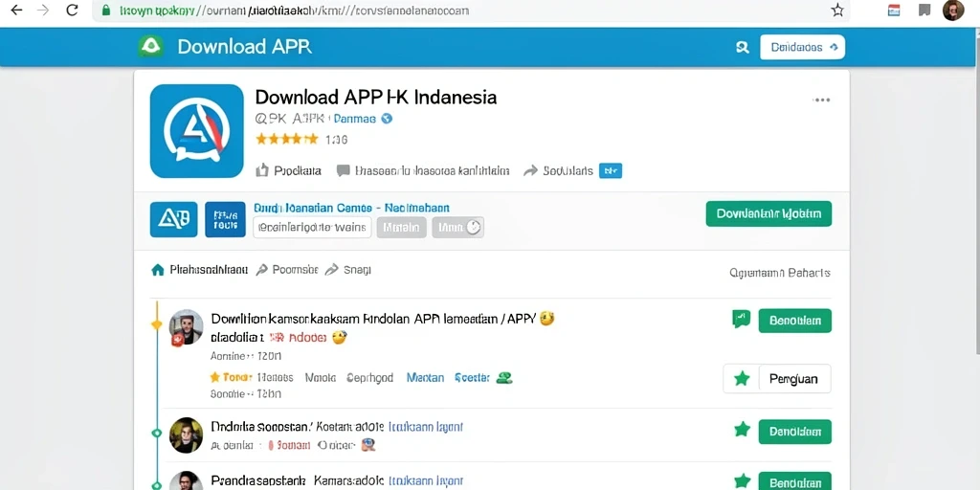Open the third post's avatar
The height and width of the screenshot is (490, 980).
point(187,480)
